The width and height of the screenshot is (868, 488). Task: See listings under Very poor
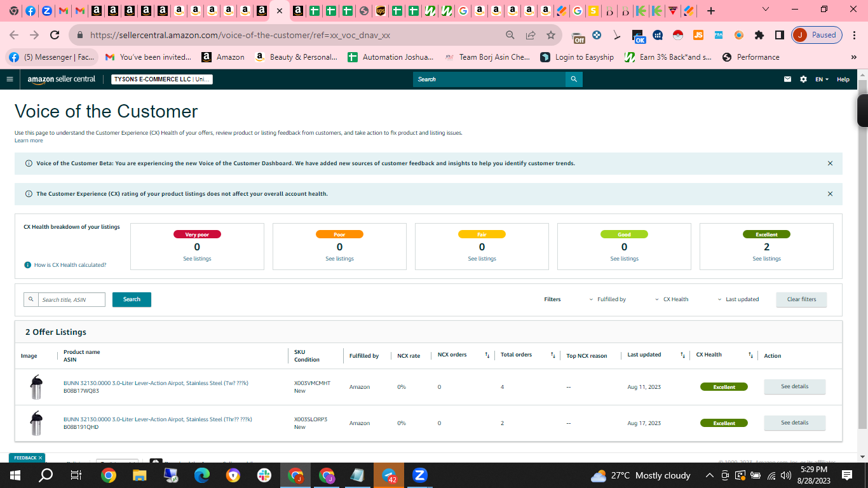(x=197, y=259)
